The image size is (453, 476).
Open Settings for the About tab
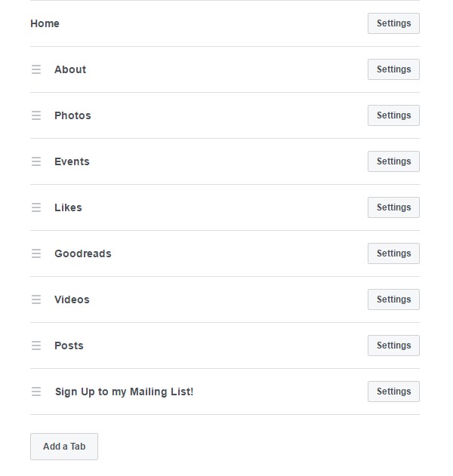(x=393, y=69)
